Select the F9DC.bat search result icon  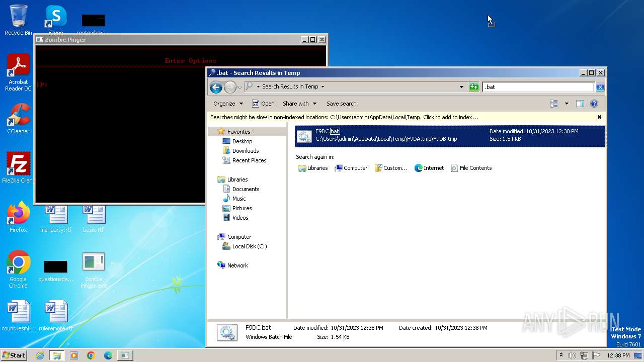point(304,136)
